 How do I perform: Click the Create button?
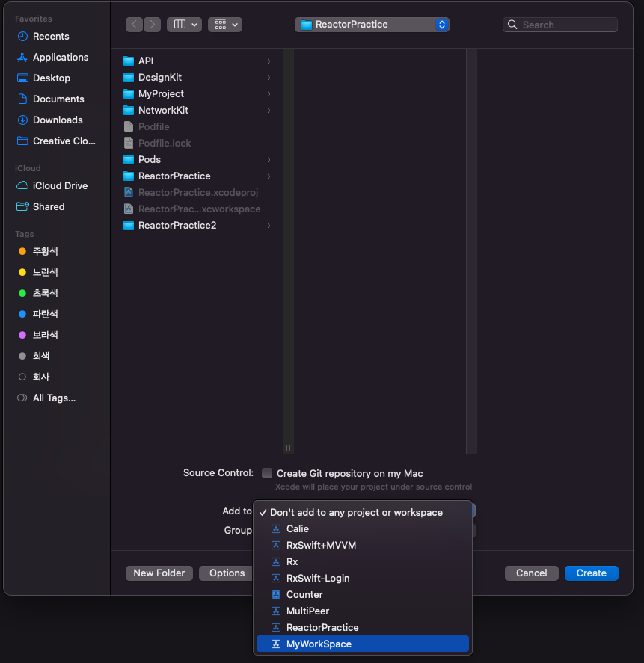591,573
